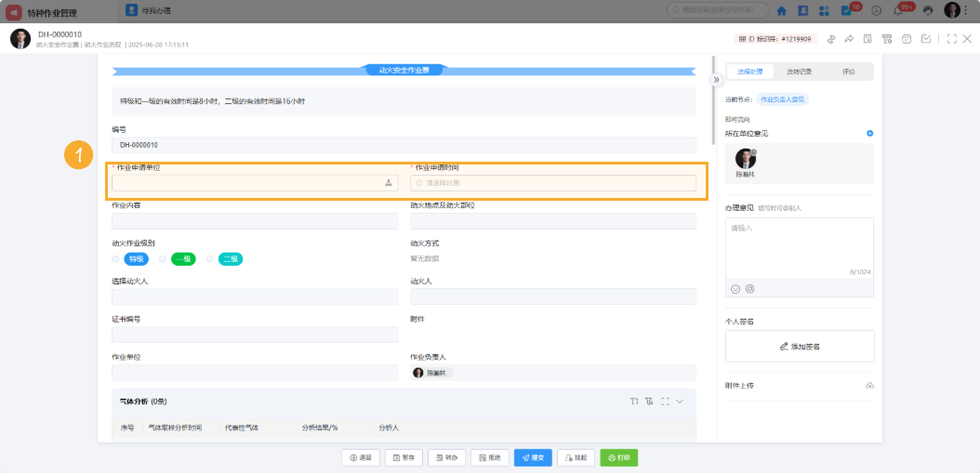980x473 pixels.
Task: Click the blue 提交 button
Action: 533,457
